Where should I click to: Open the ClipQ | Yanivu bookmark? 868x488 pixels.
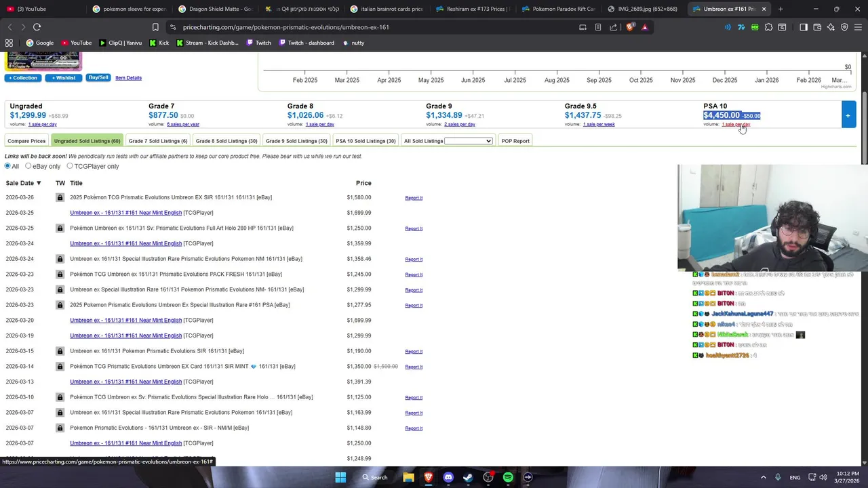pyautogui.click(x=121, y=43)
